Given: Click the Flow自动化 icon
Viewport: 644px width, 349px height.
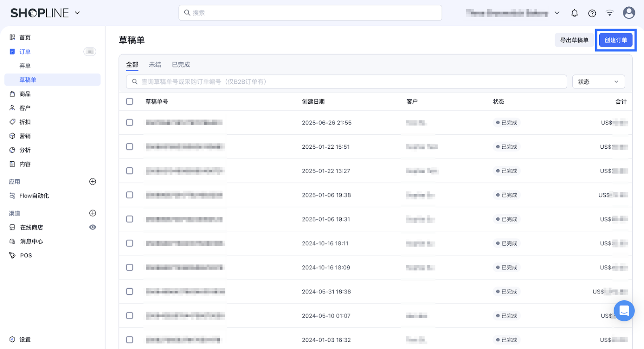Looking at the screenshot, I should tap(12, 196).
